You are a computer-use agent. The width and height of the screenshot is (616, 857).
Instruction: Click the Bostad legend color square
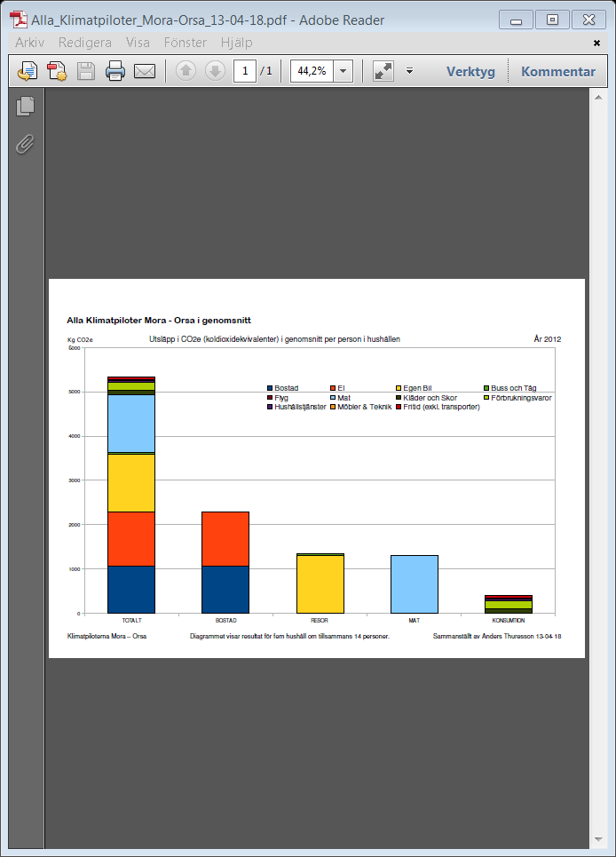point(270,388)
